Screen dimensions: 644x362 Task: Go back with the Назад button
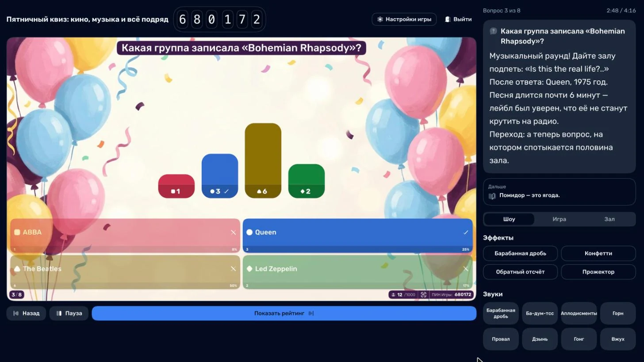(x=26, y=313)
